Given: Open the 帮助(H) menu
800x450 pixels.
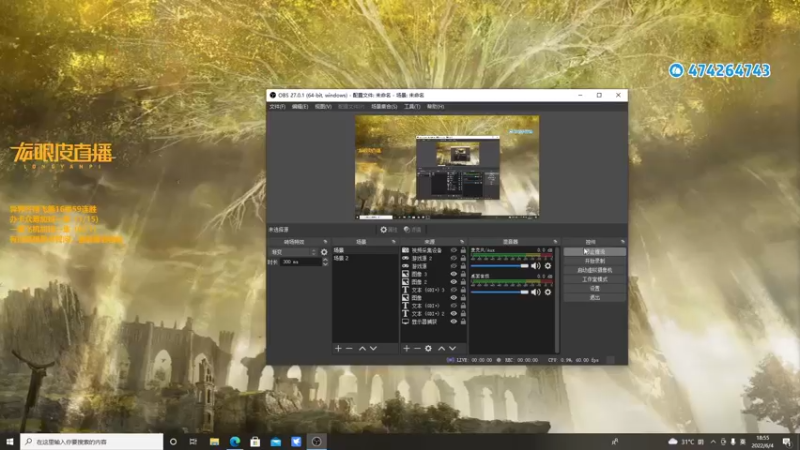Looking at the screenshot, I should (x=435, y=107).
